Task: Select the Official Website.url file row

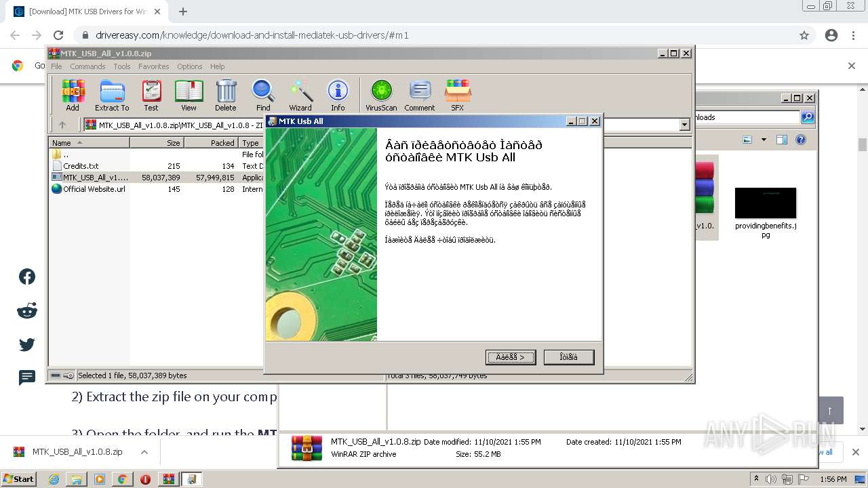Action: (x=157, y=189)
